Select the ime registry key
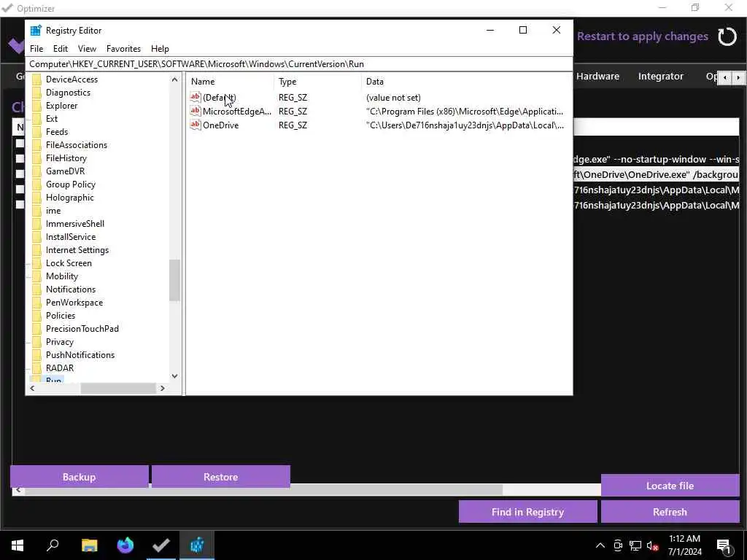 click(53, 211)
